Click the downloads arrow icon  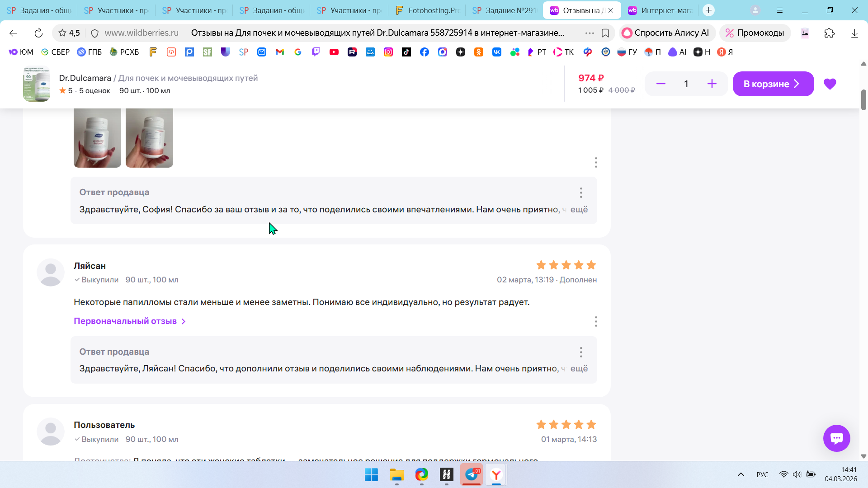(854, 33)
